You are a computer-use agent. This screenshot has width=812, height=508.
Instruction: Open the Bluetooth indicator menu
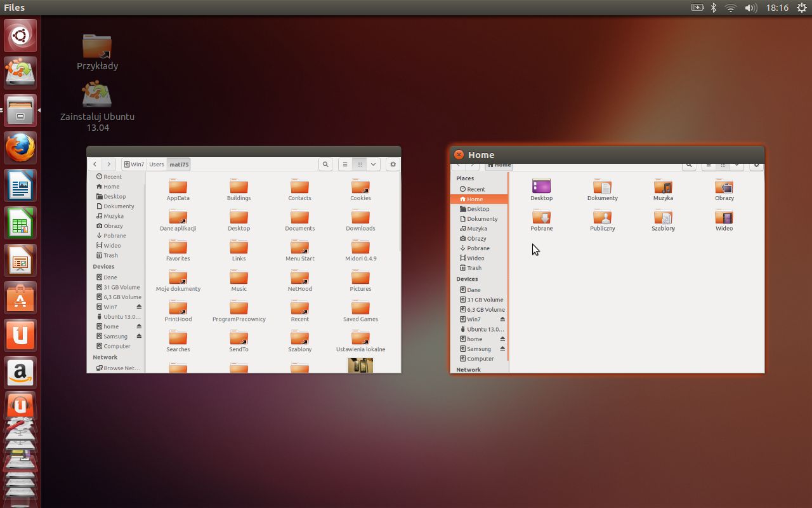(x=713, y=8)
